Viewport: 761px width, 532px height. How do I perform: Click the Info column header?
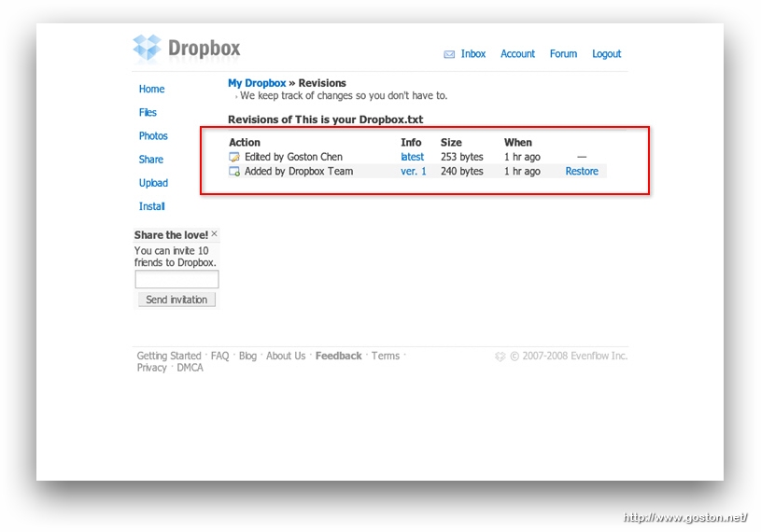coord(411,143)
